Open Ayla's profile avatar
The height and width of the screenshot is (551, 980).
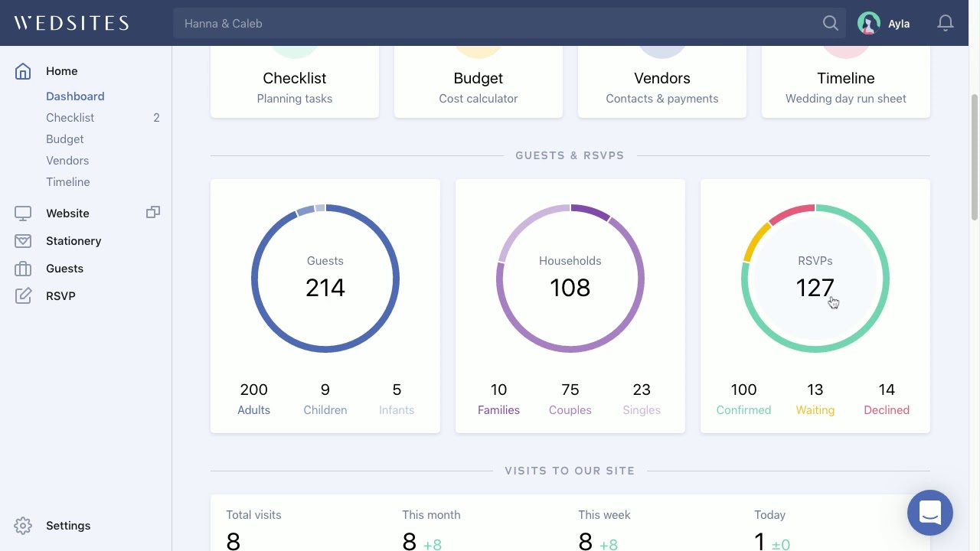point(869,23)
